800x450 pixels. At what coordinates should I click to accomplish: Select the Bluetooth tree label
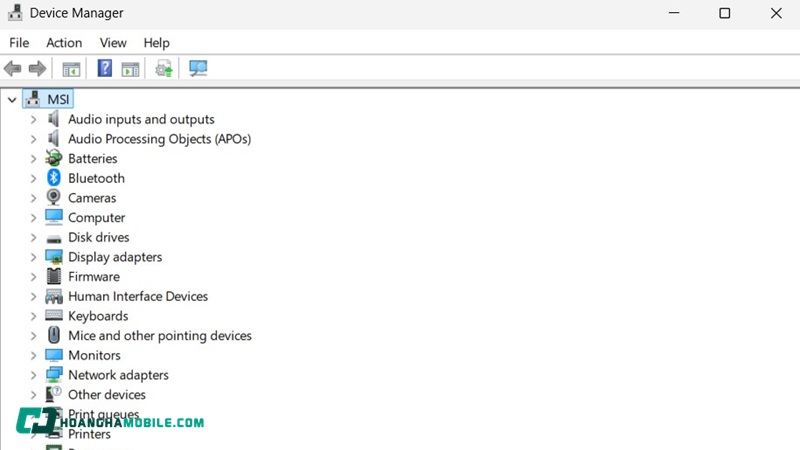(96, 178)
